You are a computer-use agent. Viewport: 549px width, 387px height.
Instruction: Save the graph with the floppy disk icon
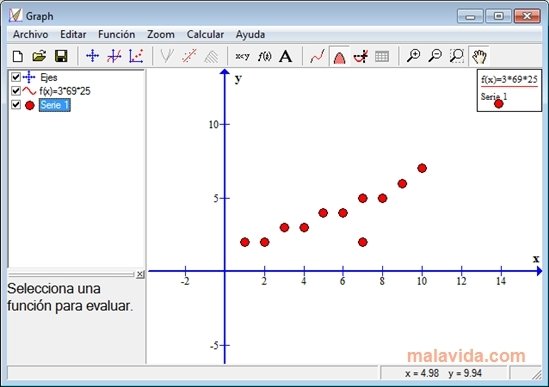click(x=61, y=56)
